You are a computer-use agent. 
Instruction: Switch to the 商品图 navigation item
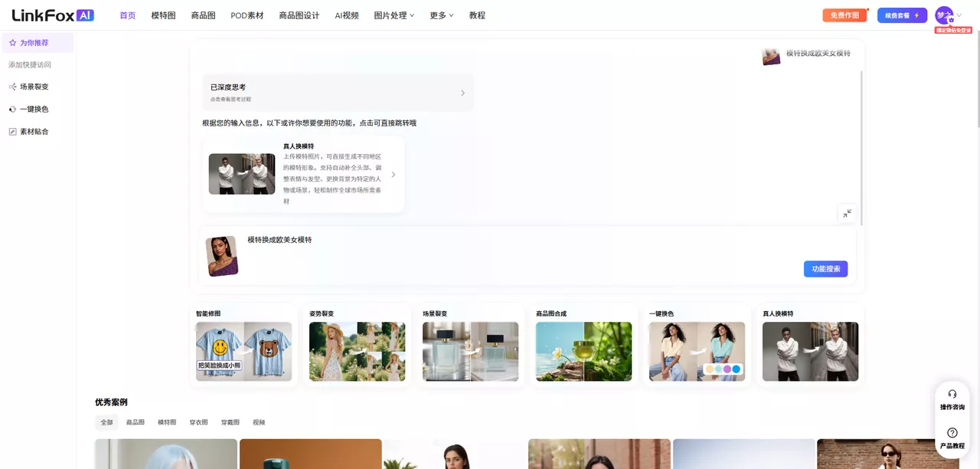(x=201, y=15)
